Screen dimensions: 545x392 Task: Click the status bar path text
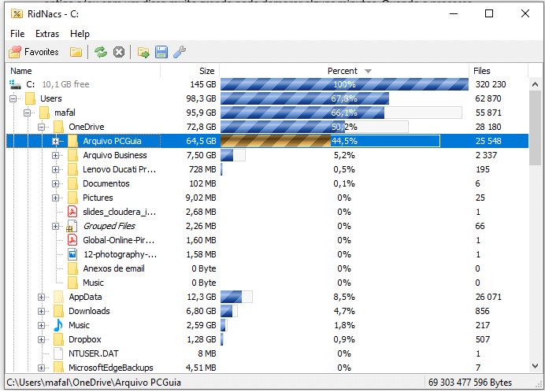[x=94, y=383]
